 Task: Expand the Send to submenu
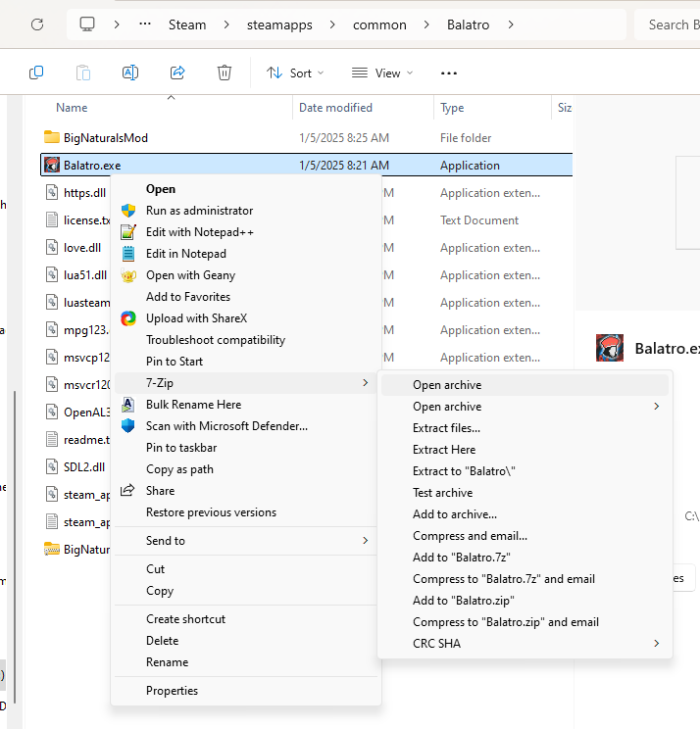click(x=245, y=541)
